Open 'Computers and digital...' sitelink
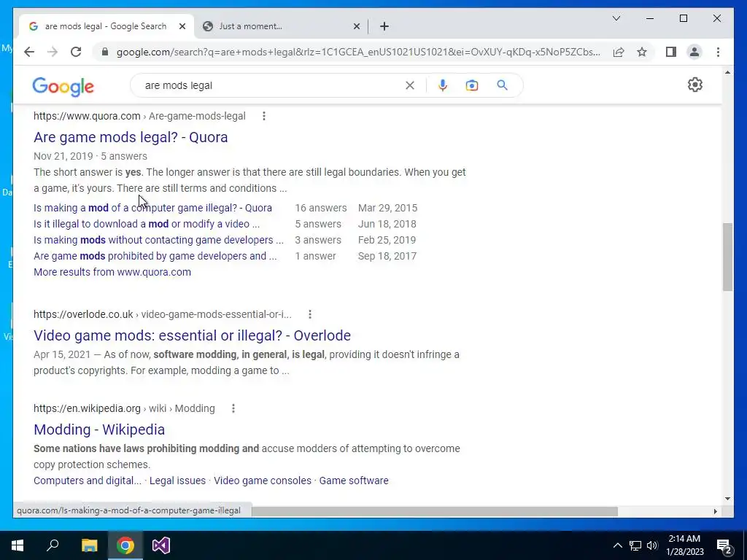 coord(88,481)
